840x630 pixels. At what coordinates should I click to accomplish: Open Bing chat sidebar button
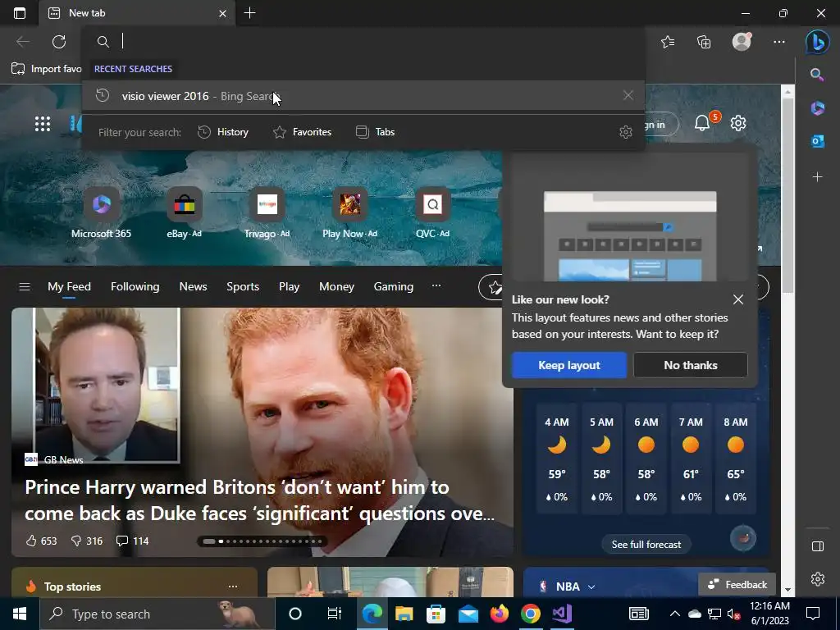coord(818,43)
